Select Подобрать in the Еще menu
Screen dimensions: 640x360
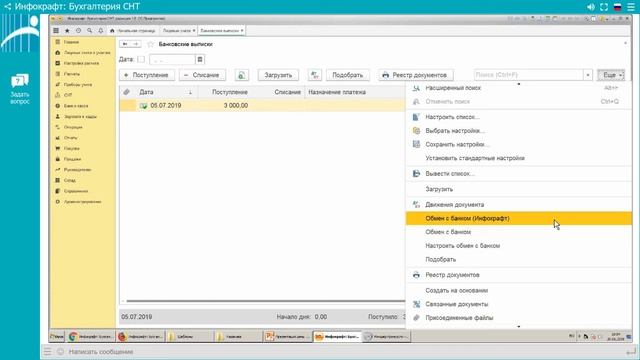coord(519,260)
